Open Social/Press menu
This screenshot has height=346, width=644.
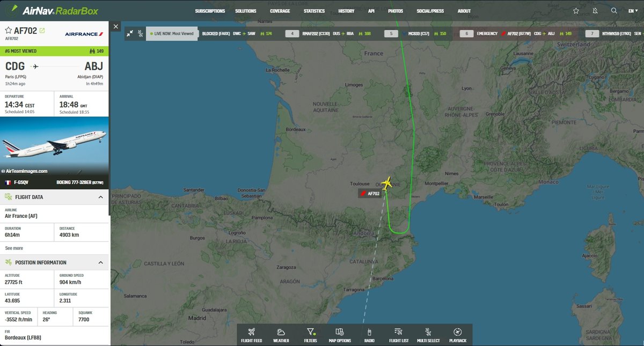coord(430,11)
